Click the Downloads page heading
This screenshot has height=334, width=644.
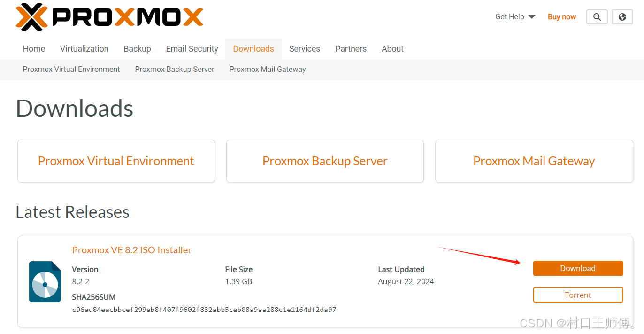[75, 108]
